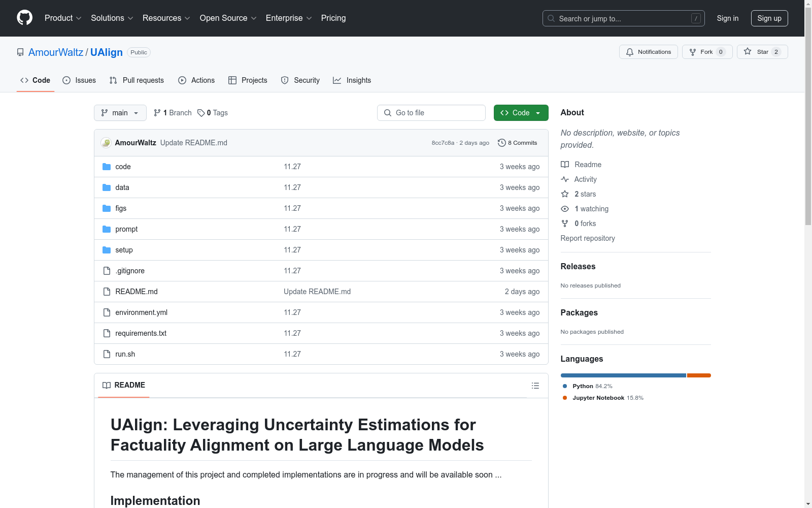The image size is (812, 508).
Task: Click the commit history clock icon
Action: [501, 143]
